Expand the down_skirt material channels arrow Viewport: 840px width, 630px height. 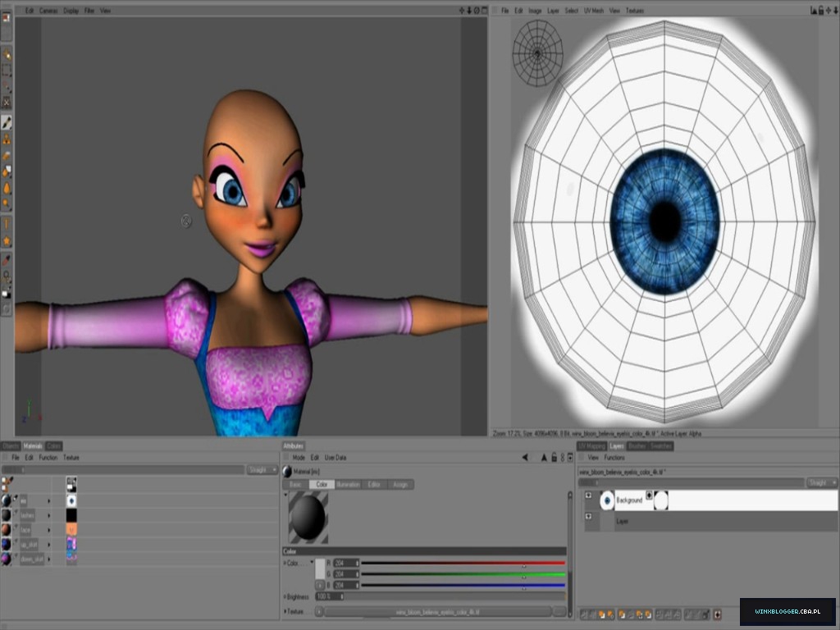pyautogui.click(x=49, y=559)
